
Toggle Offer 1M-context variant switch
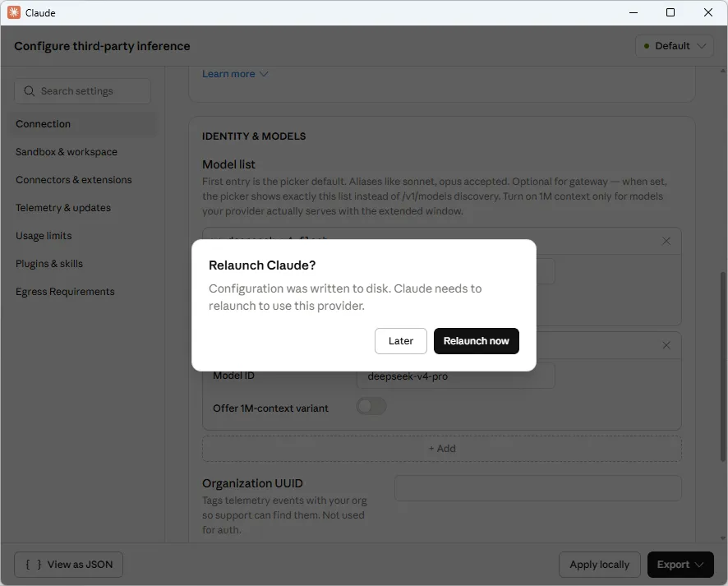coord(371,406)
